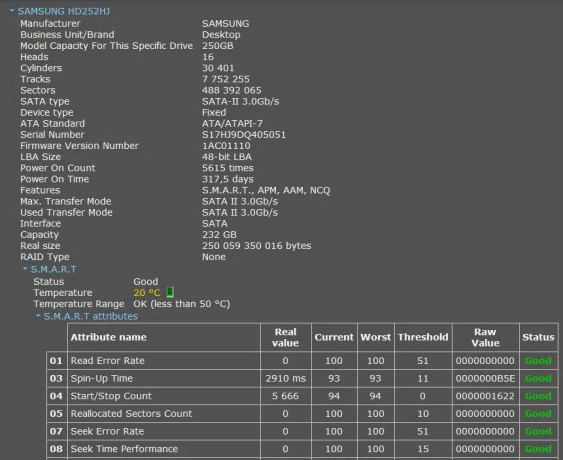Screen dimensions: 563x460
Task: Click the S.M.A.R.T attributes label
Action: pos(91,316)
